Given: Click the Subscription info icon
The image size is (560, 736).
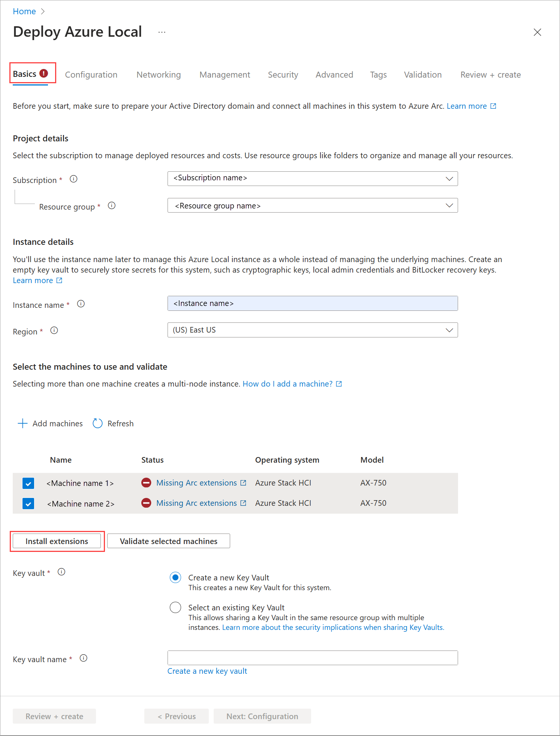Looking at the screenshot, I should click(73, 179).
